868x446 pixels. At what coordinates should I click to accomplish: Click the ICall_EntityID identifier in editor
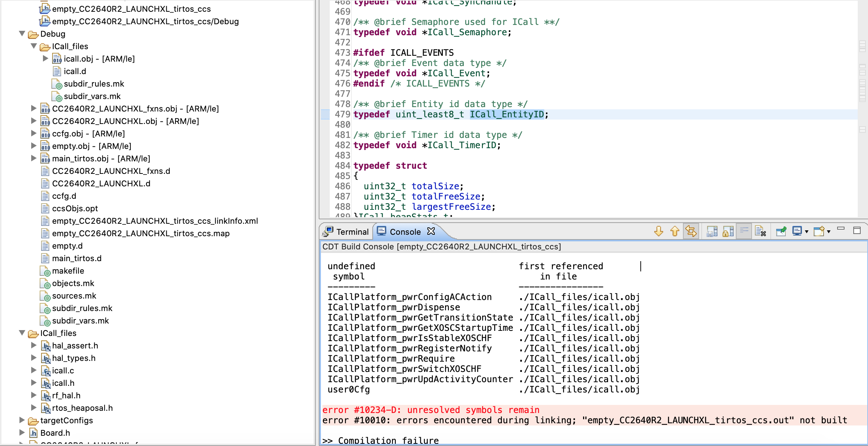click(x=507, y=114)
